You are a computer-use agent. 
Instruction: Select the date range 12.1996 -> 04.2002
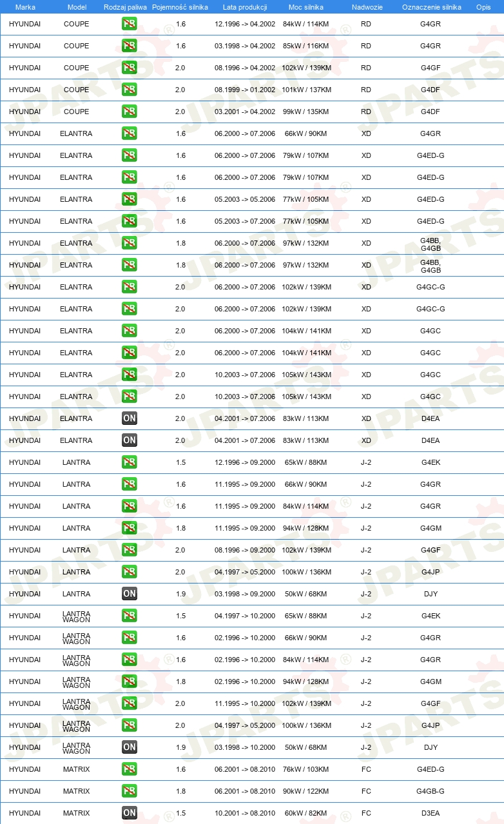pos(245,24)
